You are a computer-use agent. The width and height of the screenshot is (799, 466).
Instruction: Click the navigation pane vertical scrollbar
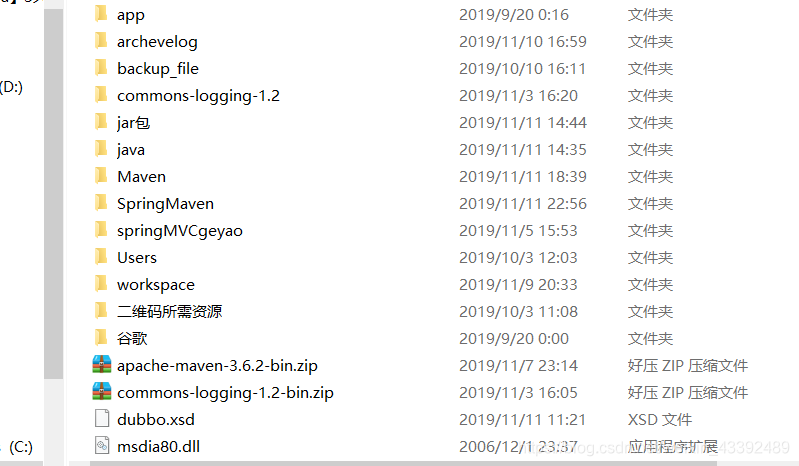coord(53,194)
